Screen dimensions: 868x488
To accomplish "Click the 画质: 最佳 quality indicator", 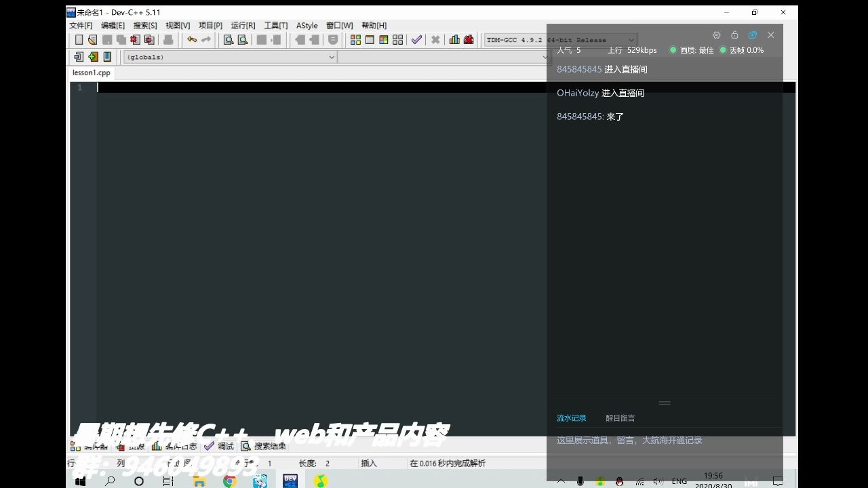I will click(691, 50).
